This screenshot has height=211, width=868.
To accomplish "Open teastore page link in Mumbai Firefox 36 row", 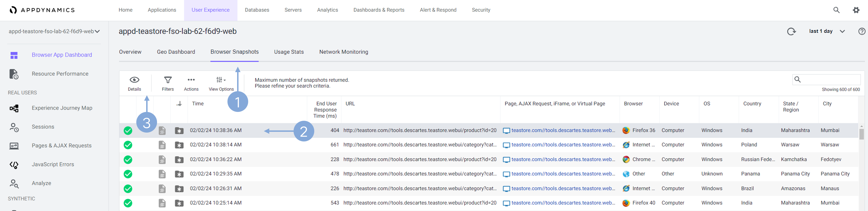I will point(563,131).
